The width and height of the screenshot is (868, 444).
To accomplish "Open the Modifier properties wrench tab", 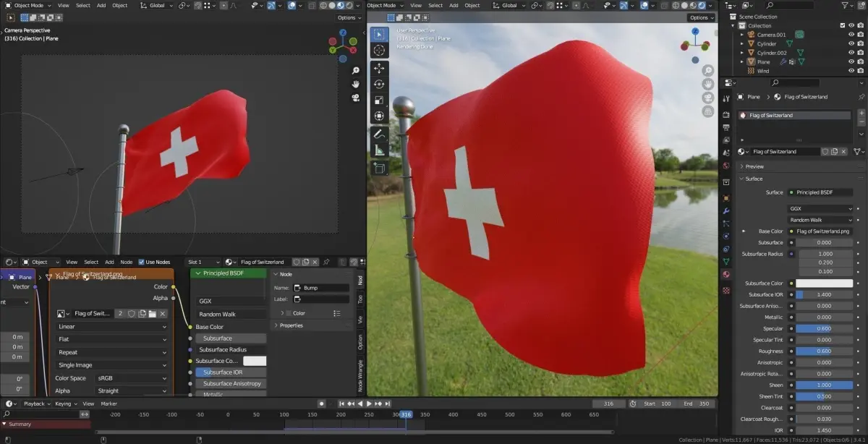I will 726,210.
